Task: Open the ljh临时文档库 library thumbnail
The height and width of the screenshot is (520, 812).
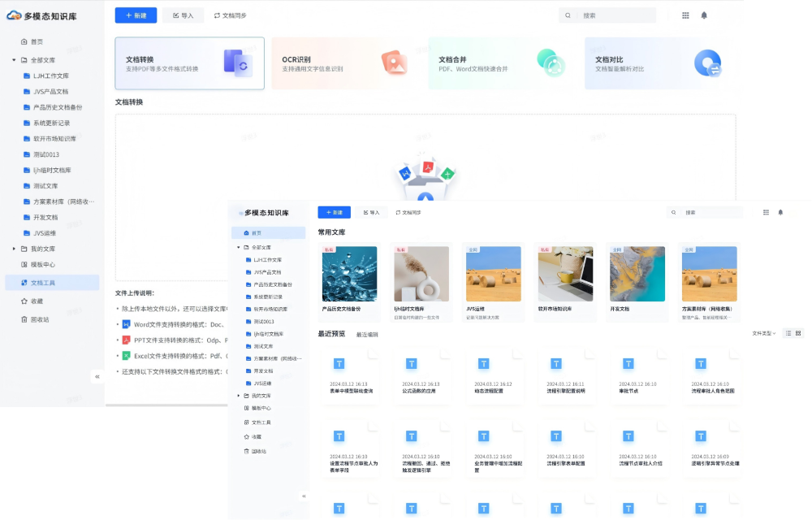Action: [x=421, y=274]
